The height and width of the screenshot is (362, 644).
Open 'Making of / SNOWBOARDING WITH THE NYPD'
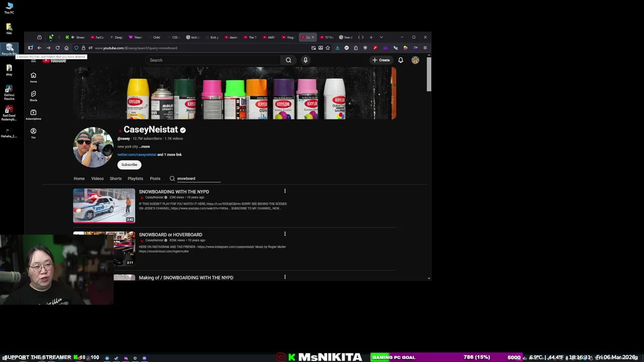coord(186,278)
